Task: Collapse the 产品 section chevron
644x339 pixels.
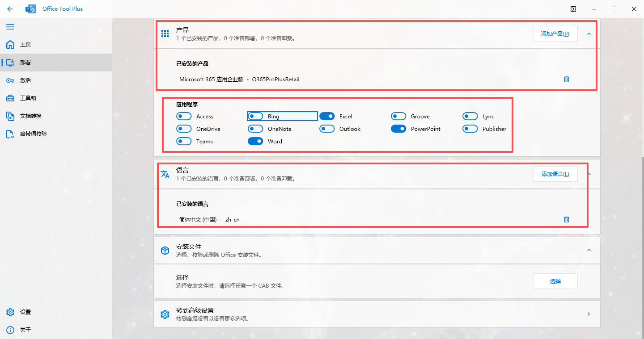Action: coord(589,33)
